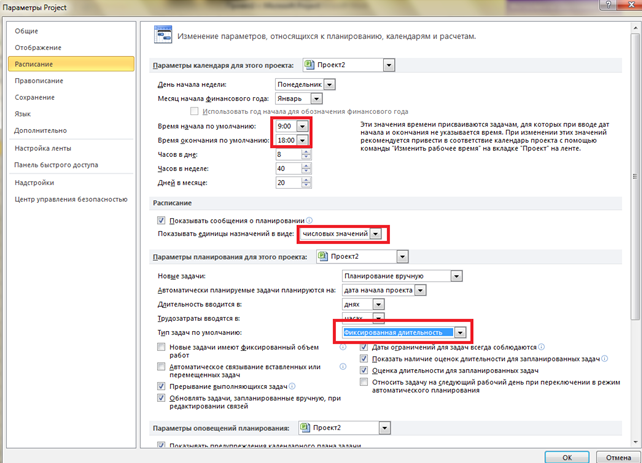This screenshot has height=463, width=642.
Task: Click the scheduling page header icon
Action: coord(163,35)
